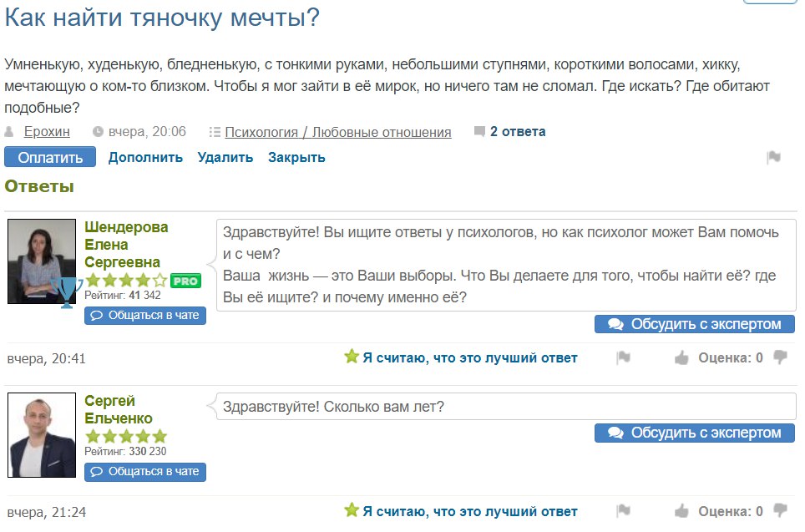Viewport: 805px width, 532px height.
Task: Click the Оплатить button
Action: 50,157
